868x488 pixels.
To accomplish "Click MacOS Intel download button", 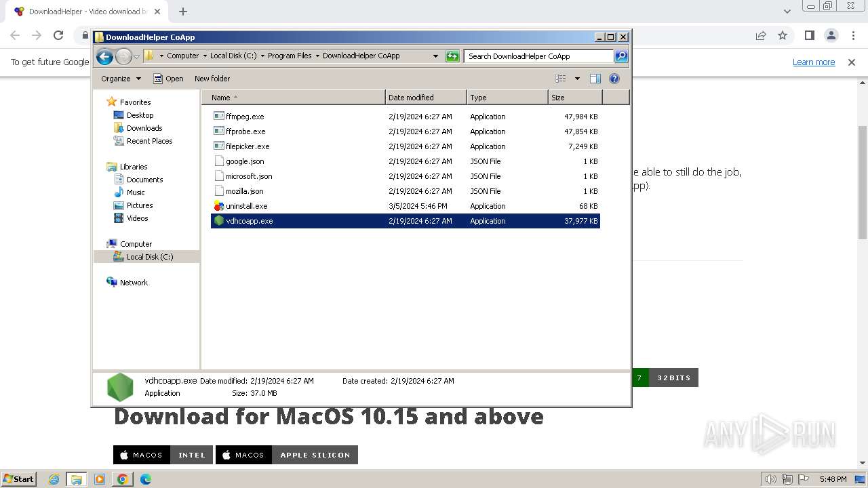I will point(163,455).
